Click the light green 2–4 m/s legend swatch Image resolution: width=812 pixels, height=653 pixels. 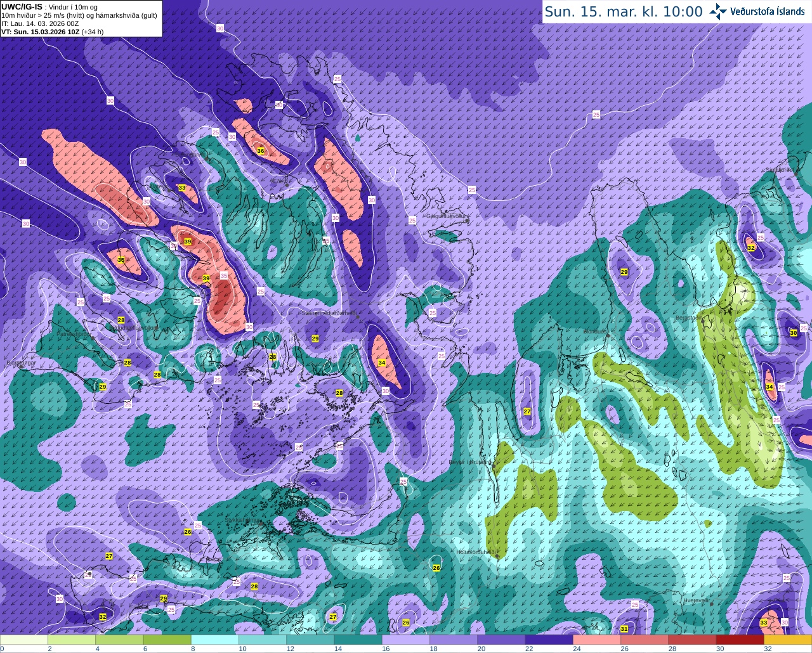click(x=72, y=640)
